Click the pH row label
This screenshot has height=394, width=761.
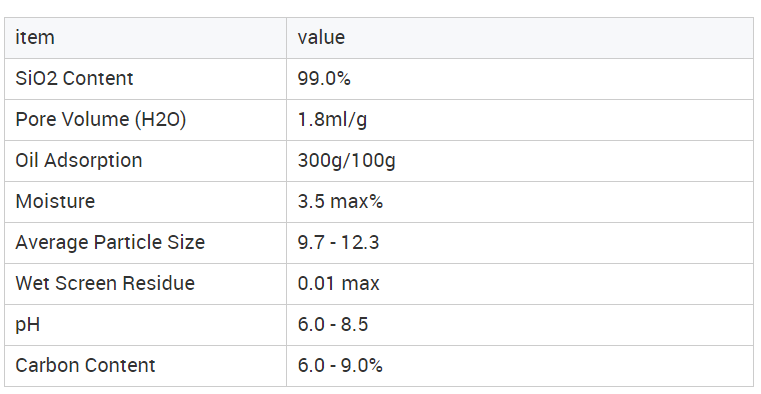tap(27, 325)
